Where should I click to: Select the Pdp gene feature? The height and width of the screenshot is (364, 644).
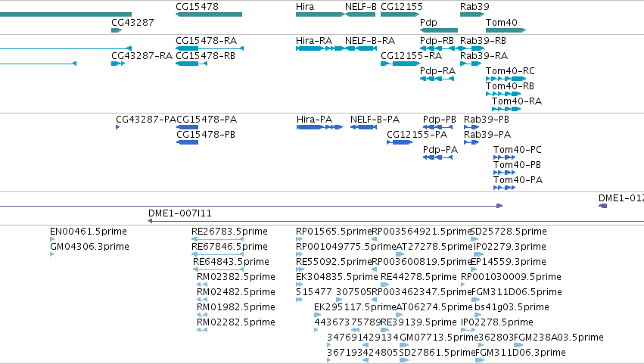(x=439, y=30)
